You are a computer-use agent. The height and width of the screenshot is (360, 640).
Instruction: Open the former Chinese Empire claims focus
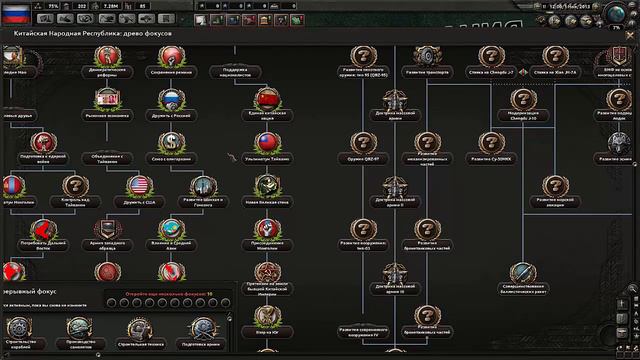[267, 273]
